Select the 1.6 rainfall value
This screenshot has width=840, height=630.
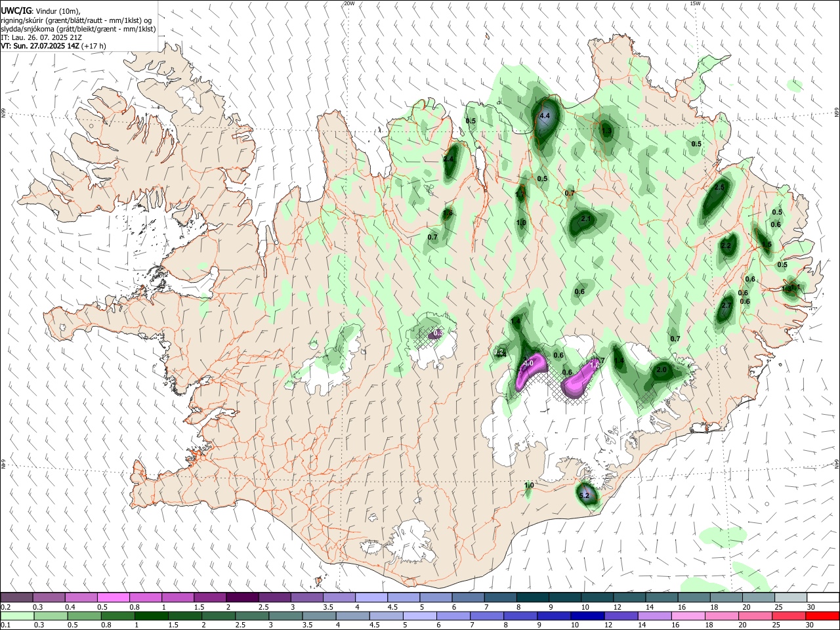tap(448, 213)
